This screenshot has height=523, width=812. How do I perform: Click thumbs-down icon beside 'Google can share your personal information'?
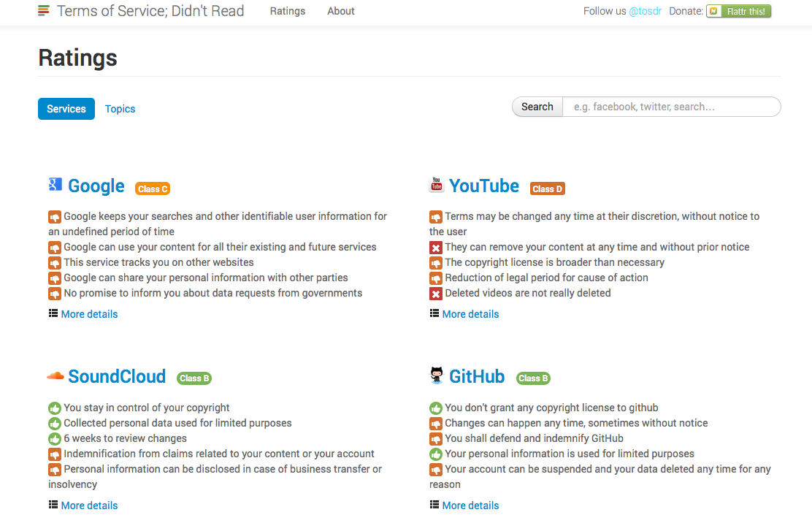54,278
